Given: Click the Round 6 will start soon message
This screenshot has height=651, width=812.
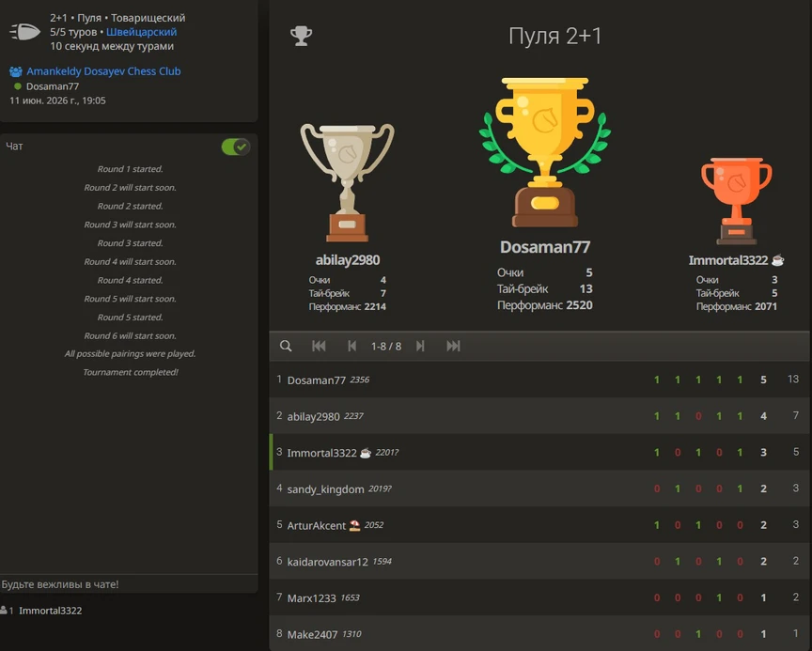Looking at the screenshot, I should pos(130,336).
